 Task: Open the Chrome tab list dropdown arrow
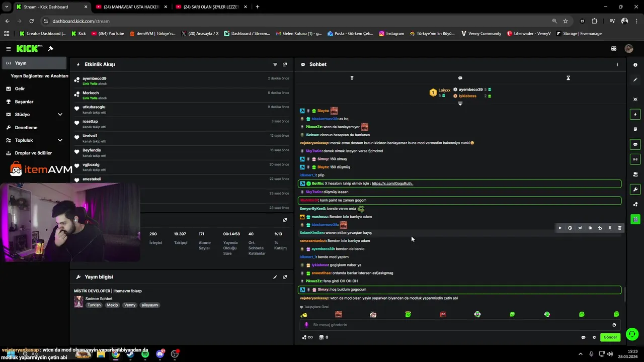pyautogui.click(x=7, y=7)
